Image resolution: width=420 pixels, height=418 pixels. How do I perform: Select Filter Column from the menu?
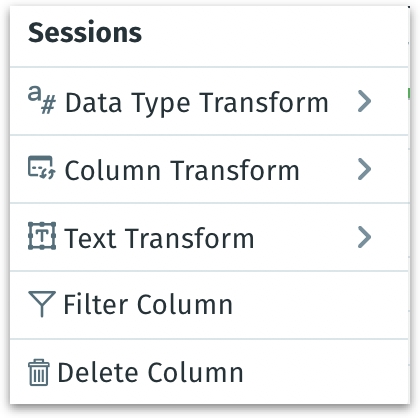point(209,305)
